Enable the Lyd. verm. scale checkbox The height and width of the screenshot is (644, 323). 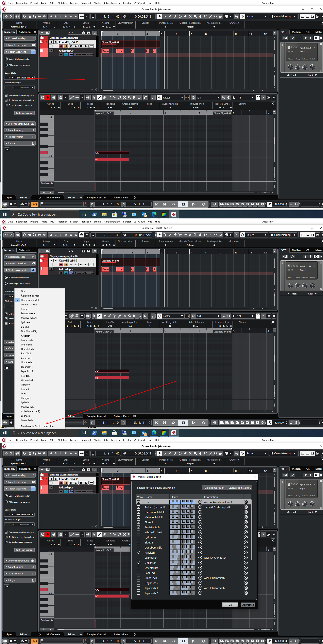point(138,537)
